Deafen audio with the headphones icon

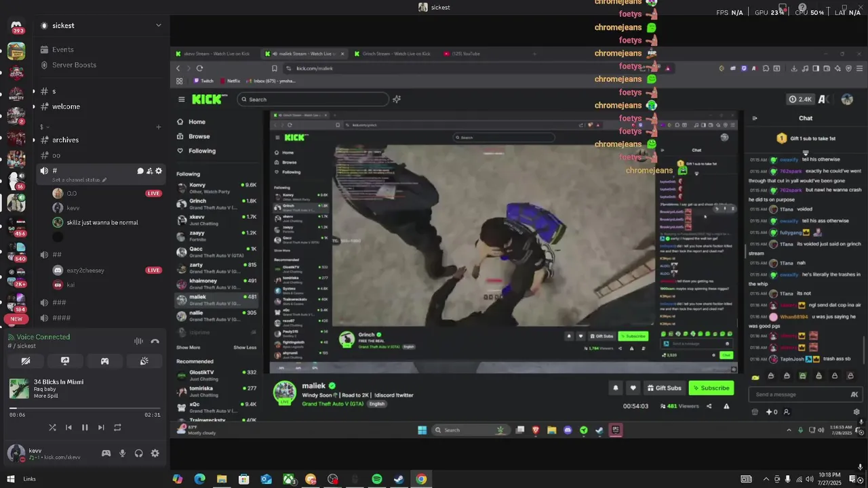click(x=139, y=453)
